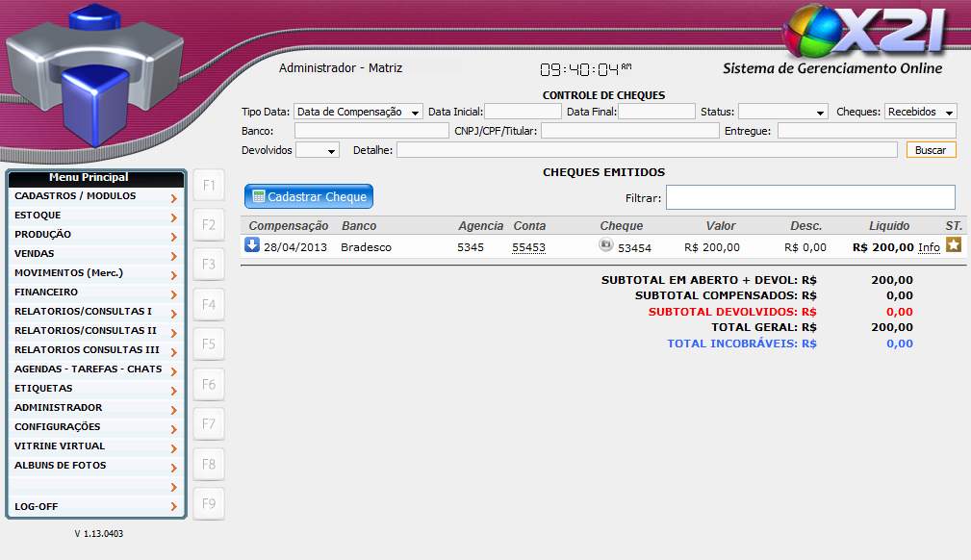The width and height of the screenshot is (971, 560).
Task: Open the Devolvidos dropdown
Action: click(317, 150)
